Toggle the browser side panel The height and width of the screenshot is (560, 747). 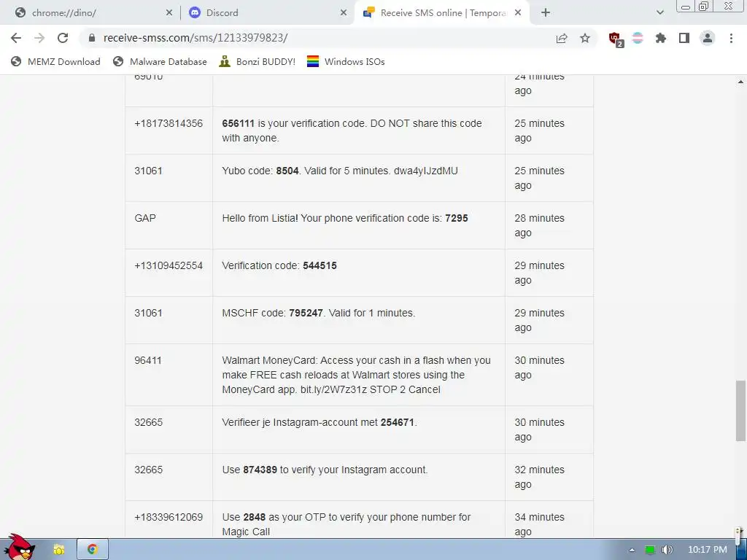pos(684,38)
